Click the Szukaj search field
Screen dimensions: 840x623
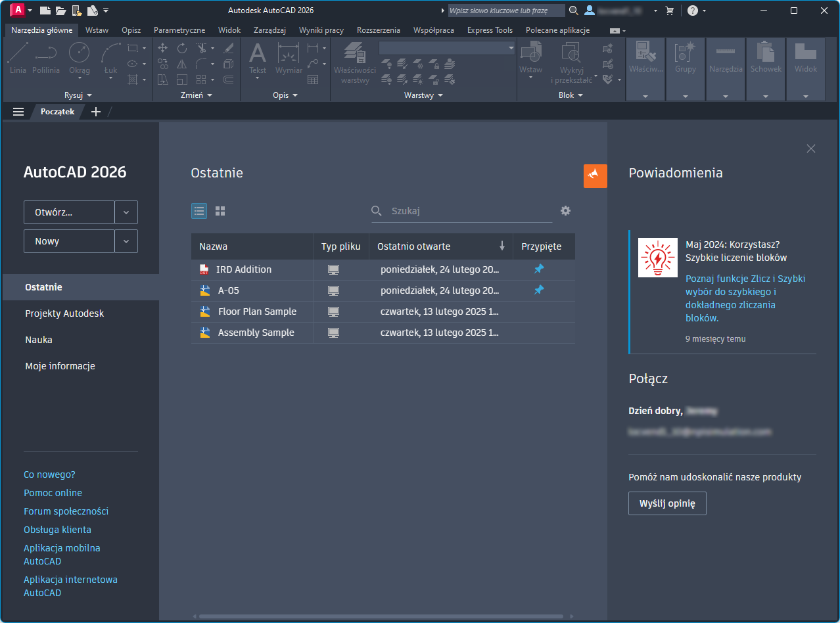(x=461, y=211)
